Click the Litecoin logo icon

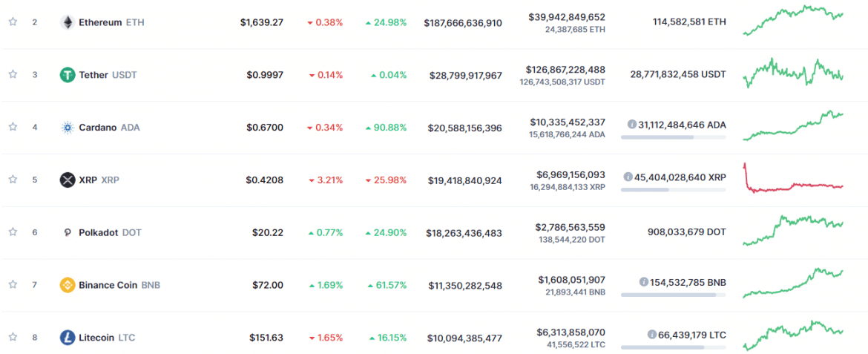coord(68,338)
